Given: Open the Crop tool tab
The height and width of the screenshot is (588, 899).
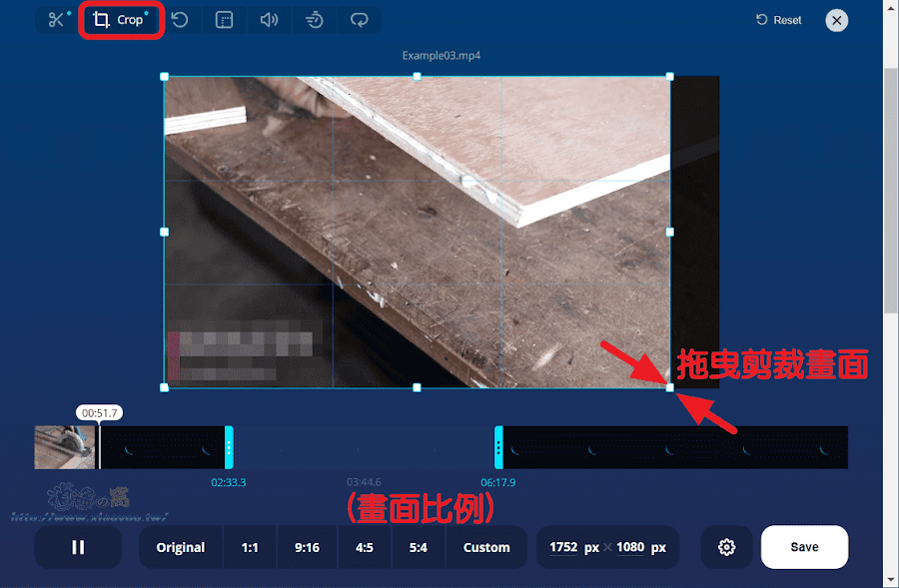Looking at the screenshot, I should point(121,20).
